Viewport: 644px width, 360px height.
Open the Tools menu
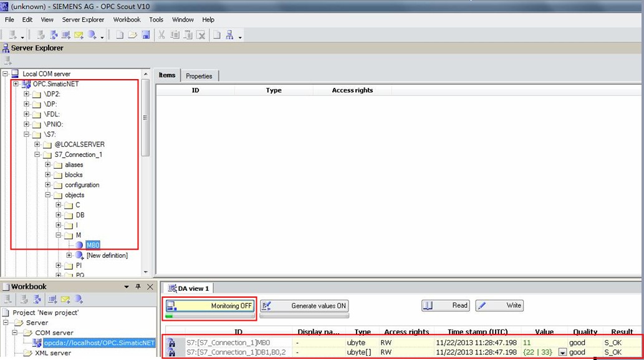pyautogui.click(x=156, y=19)
